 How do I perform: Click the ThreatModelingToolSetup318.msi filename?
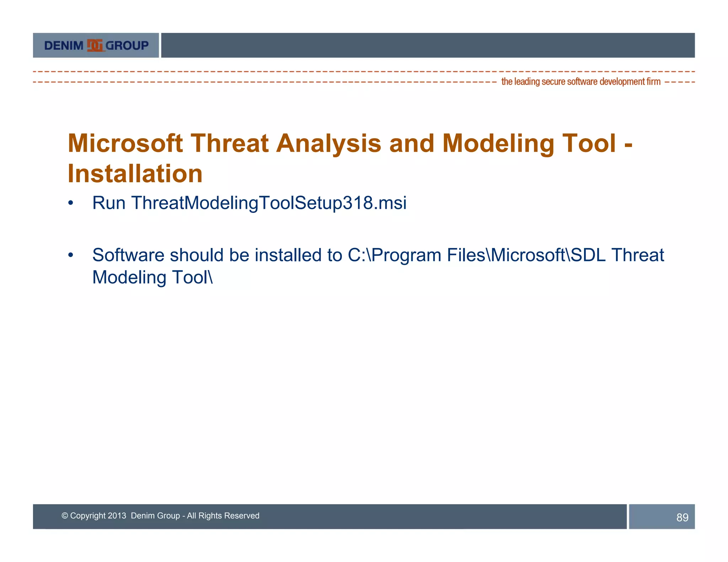[x=269, y=203]
